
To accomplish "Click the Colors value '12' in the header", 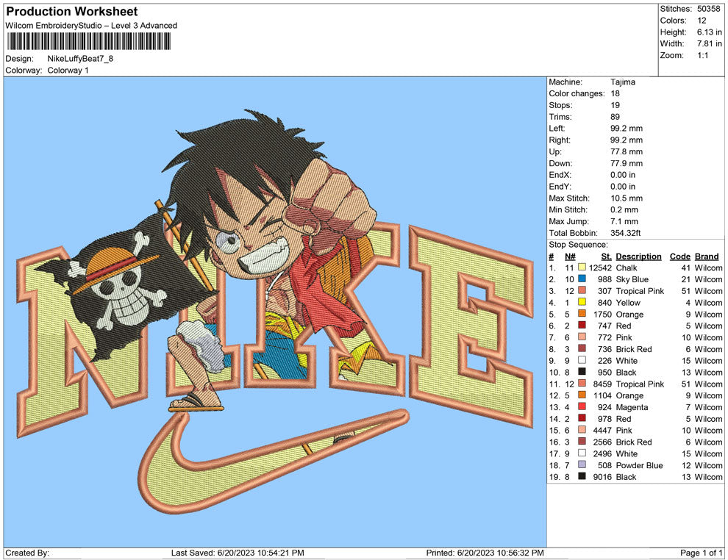I will tap(702, 21).
